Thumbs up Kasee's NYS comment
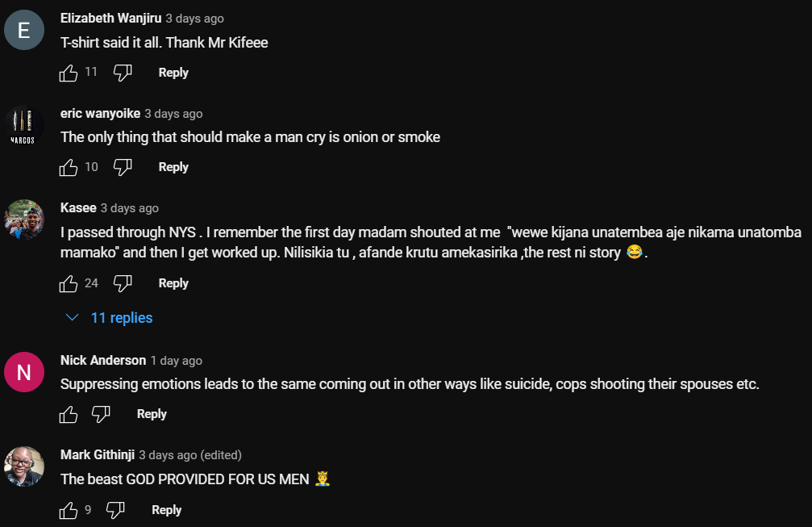The height and width of the screenshot is (527, 812). pyautogui.click(x=69, y=283)
